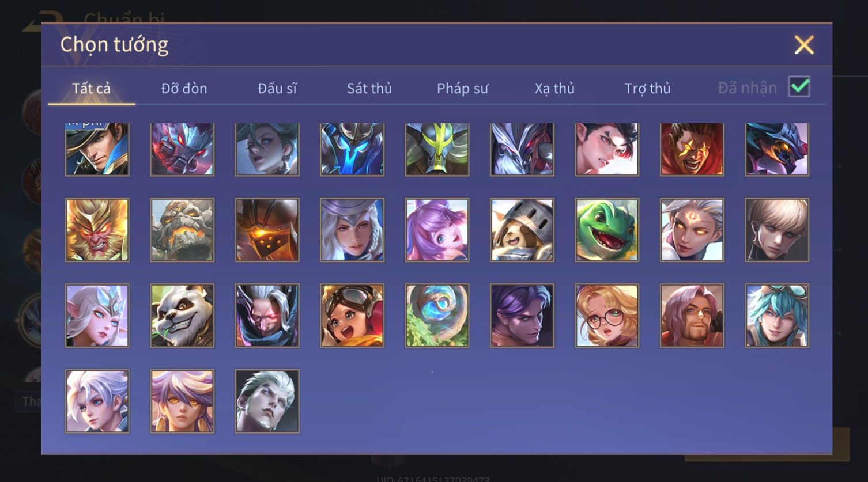Pick the panda hero chewing bamboo
This screenshot has height=482, width=868.
point(182,316)
